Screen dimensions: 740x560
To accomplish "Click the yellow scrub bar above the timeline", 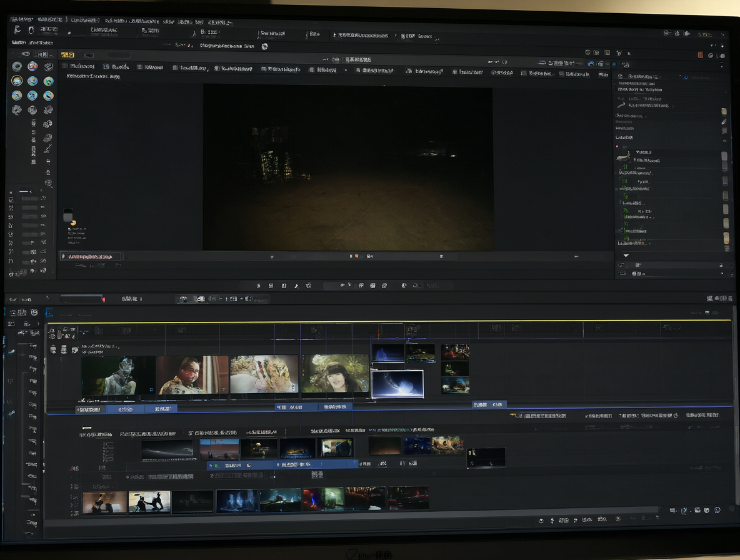I will [x=388, y=322].
